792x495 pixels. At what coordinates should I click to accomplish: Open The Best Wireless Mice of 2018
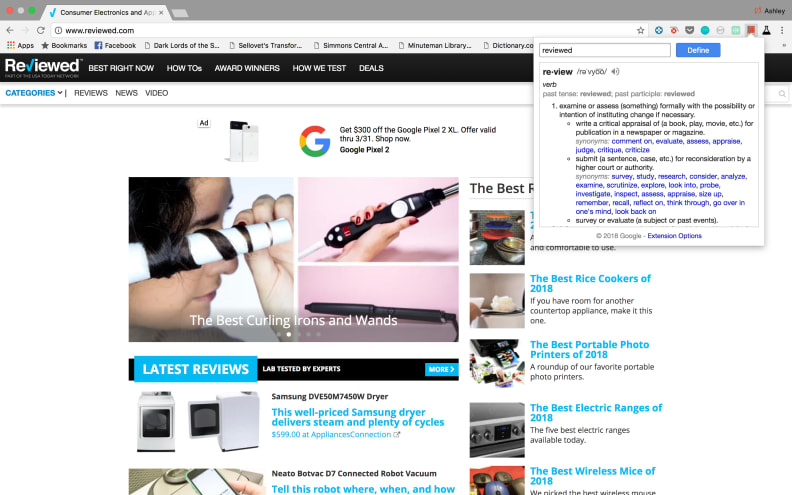(x=592, y=476)
